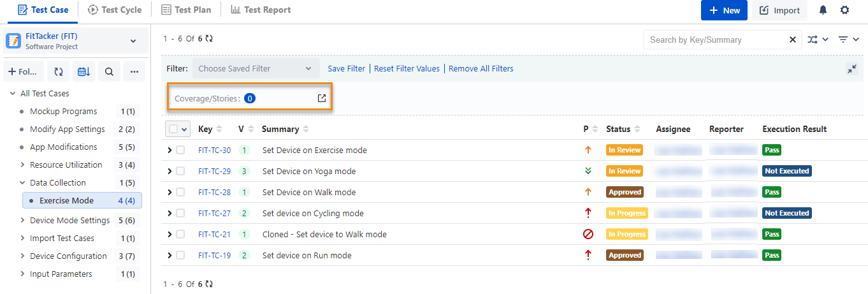868x294 pixels.
Task: Click refresh icon beside bottom record count
Action: click(x=209, y=284)
